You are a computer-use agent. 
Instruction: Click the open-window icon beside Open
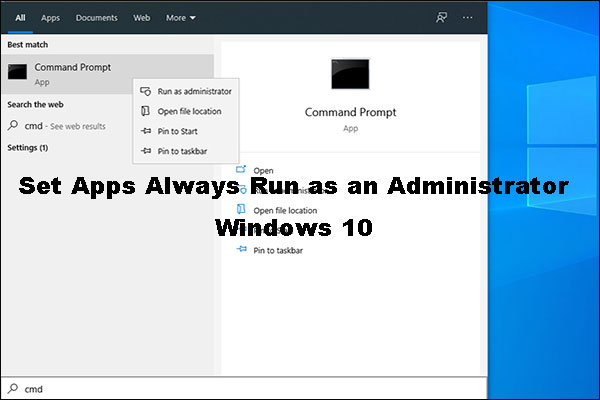[241, 169]
